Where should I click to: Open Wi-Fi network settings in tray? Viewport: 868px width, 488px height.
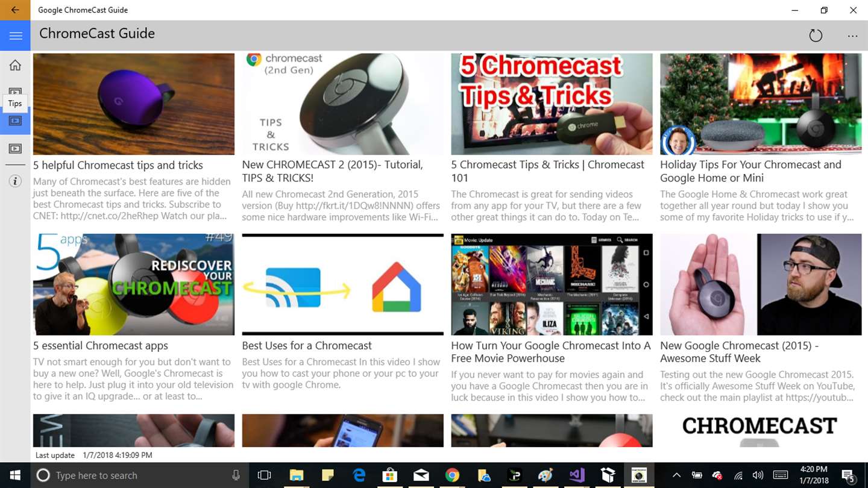738,475
